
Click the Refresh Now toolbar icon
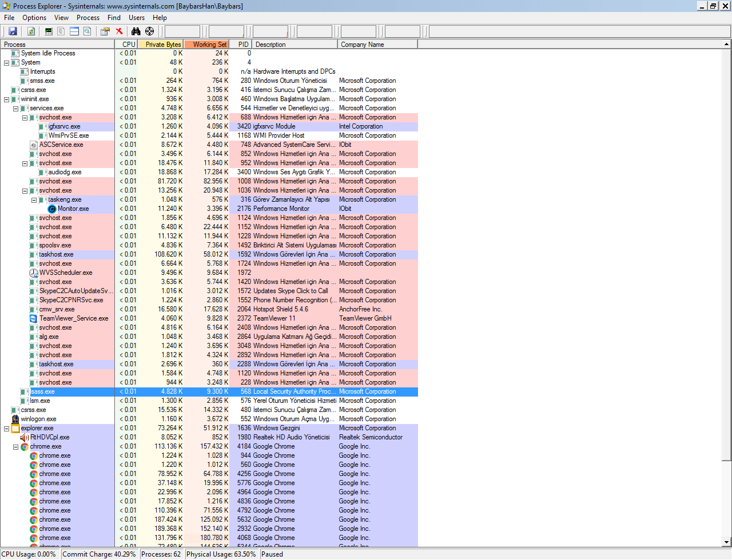point(31,31)
